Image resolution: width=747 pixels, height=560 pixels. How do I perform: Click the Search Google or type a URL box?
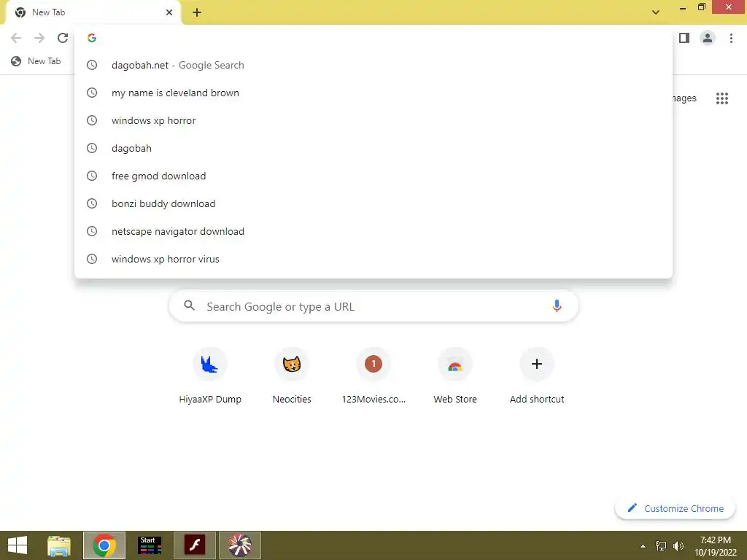click(x=373, y=306)
